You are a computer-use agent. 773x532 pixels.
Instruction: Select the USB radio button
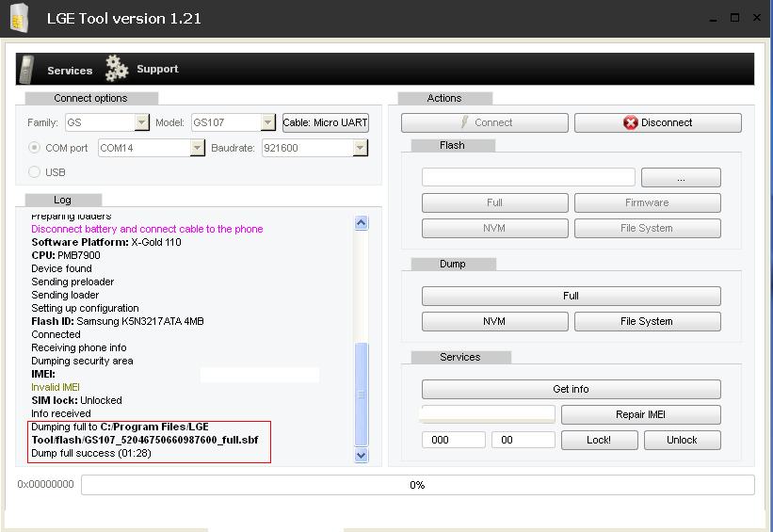coord(35,172)
